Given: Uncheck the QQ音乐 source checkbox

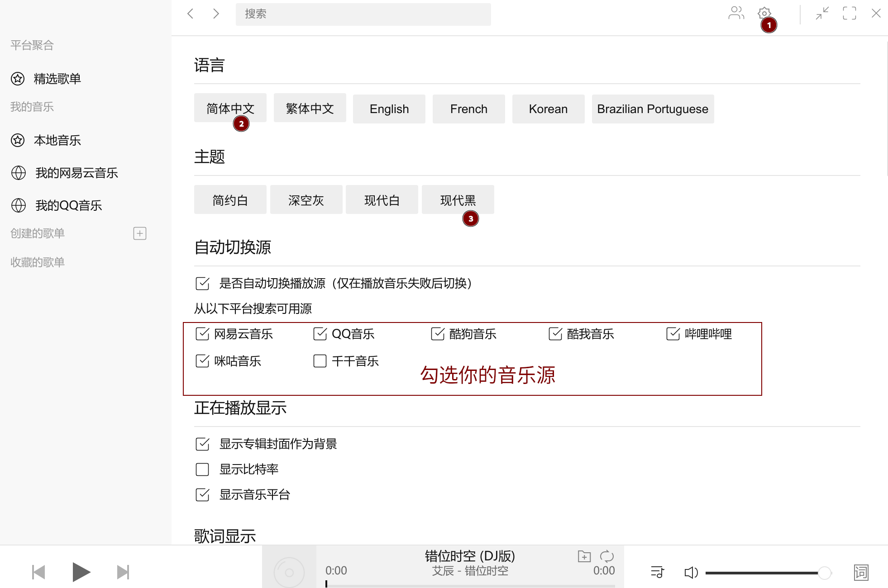Looking at the screenshot, I should click(320, 334).
